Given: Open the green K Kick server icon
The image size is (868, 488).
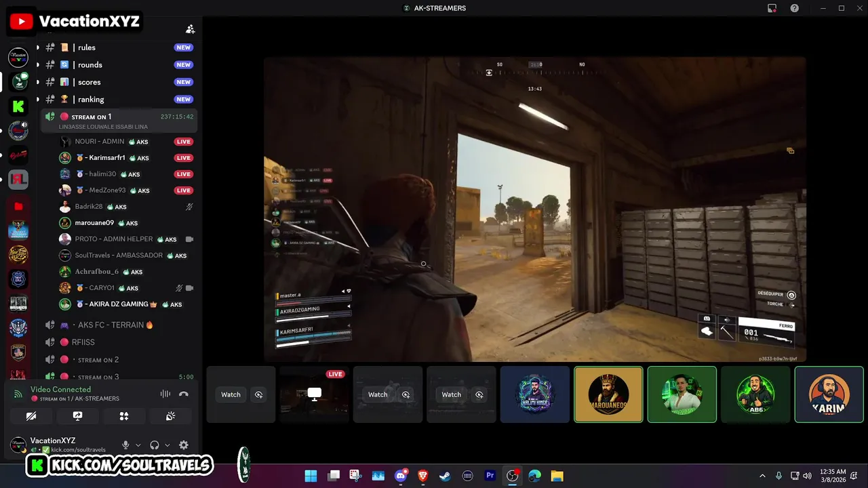Looking at the screenshot, I should (18, 106).
